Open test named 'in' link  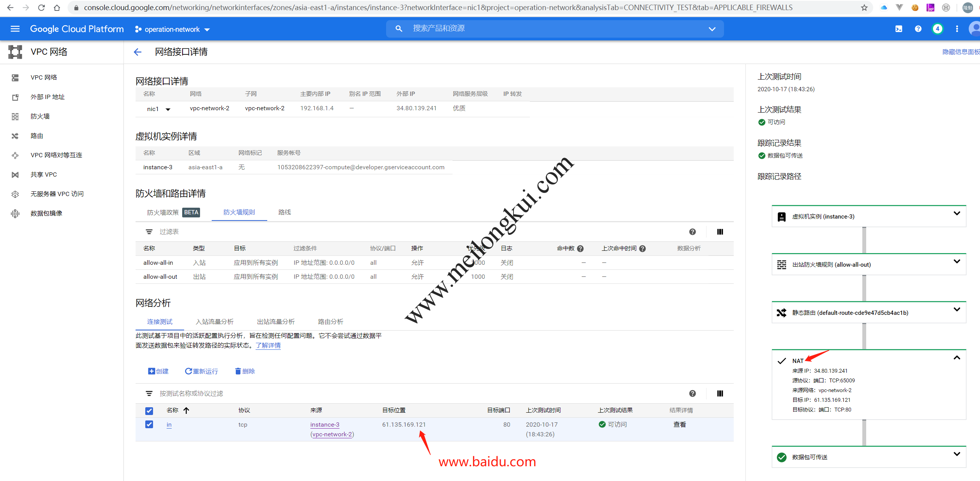(x=169, y=424)
